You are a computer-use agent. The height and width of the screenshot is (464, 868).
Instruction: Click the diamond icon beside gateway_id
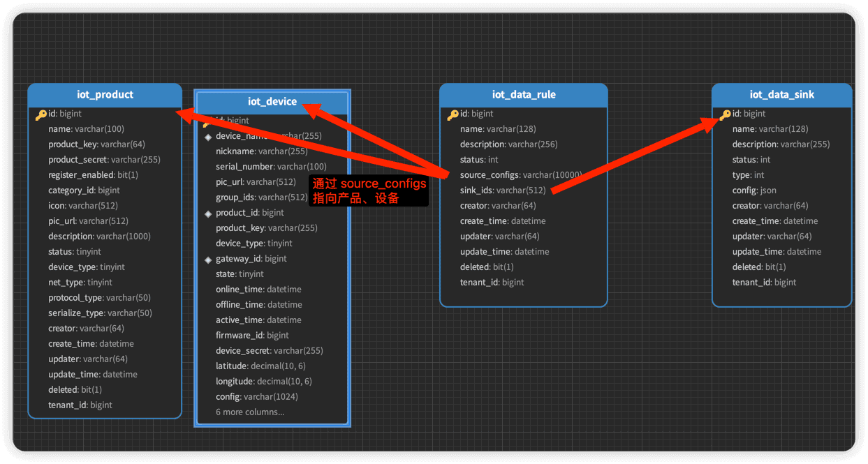tap(208, 260)
